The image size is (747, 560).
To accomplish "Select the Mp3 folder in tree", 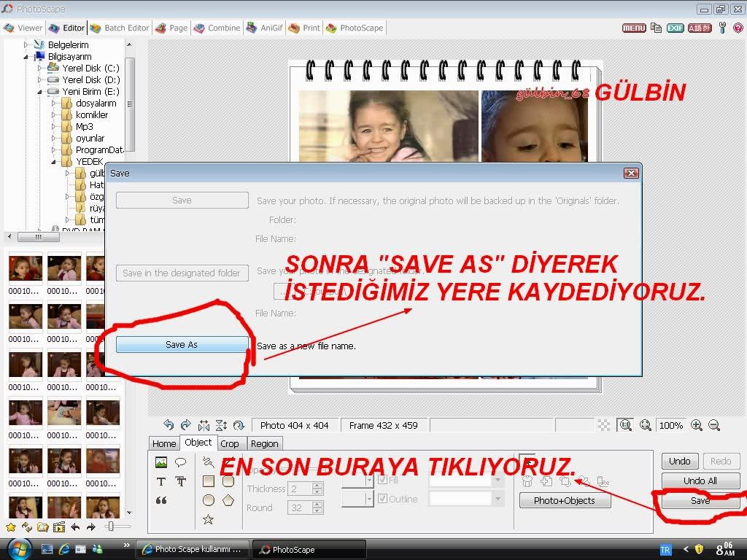I will 85,126.
